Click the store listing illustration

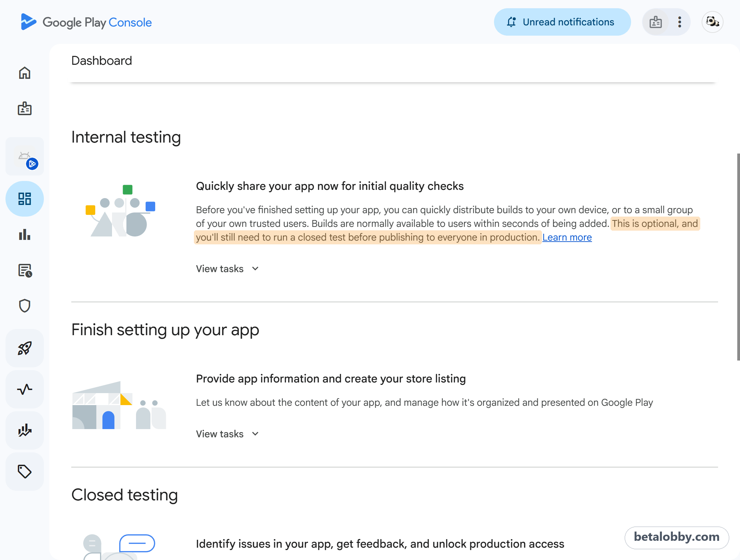(x=119, y=405)
